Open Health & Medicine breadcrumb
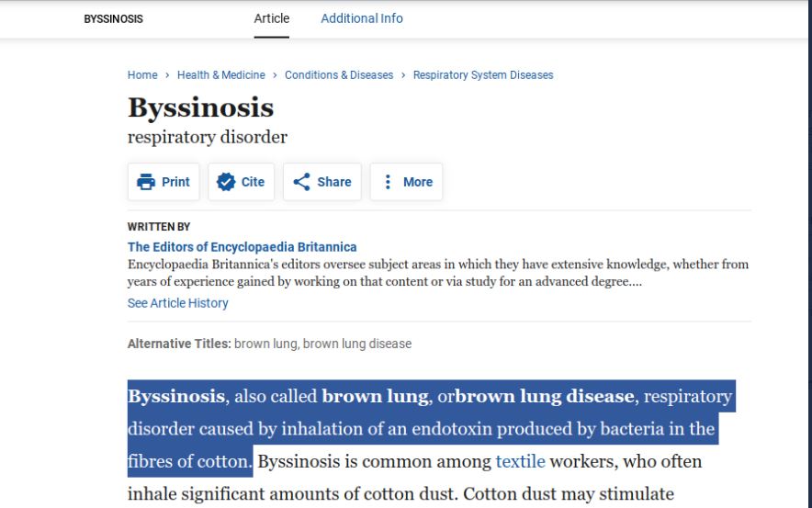 click(x=221, y=75)
